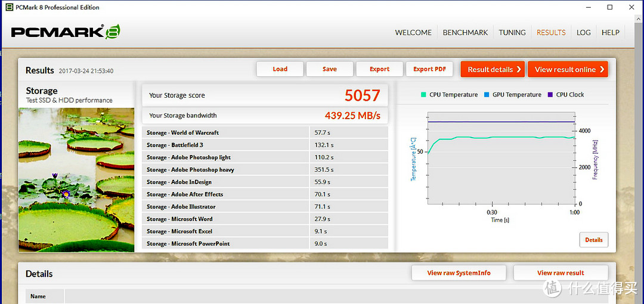Maximize the PCMark 8 window
644x304 pixels.
click(610, 7)
